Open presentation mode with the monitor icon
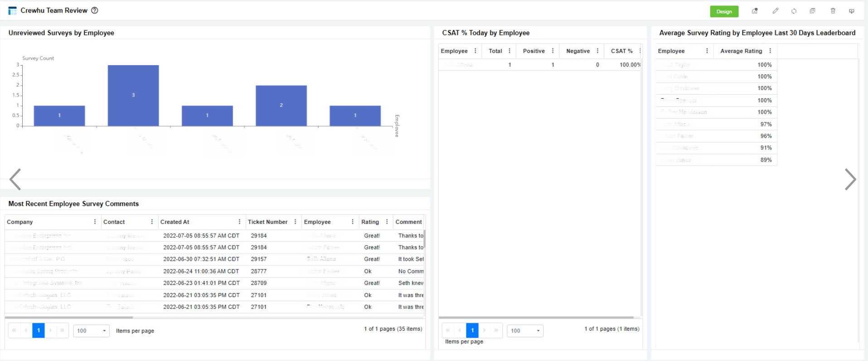868x361 pixels. click(x=852, y=11)
